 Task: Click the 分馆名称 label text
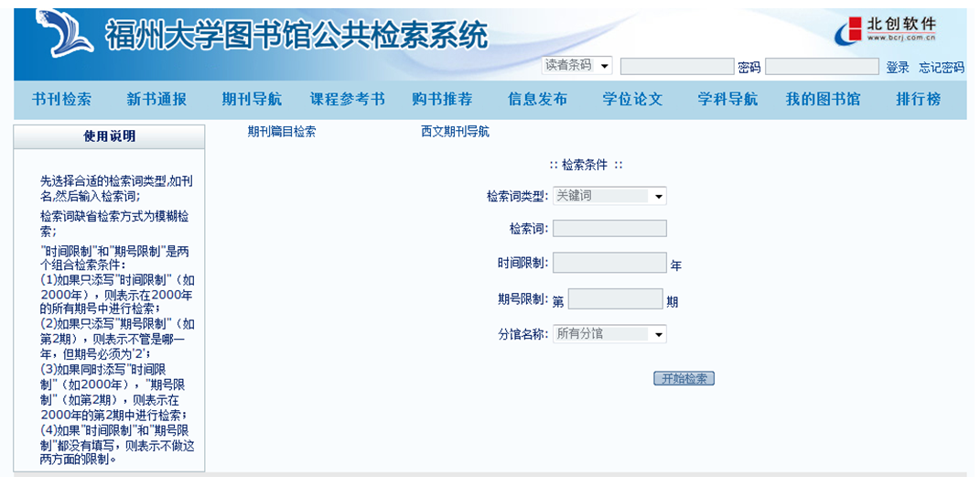point(523,334)
